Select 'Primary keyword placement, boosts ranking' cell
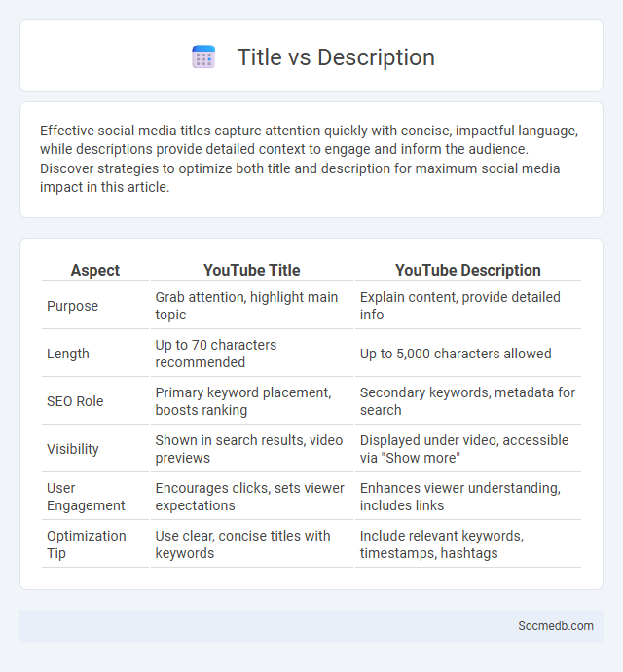The height and width of the screenshot is (672, 623). 251,400
